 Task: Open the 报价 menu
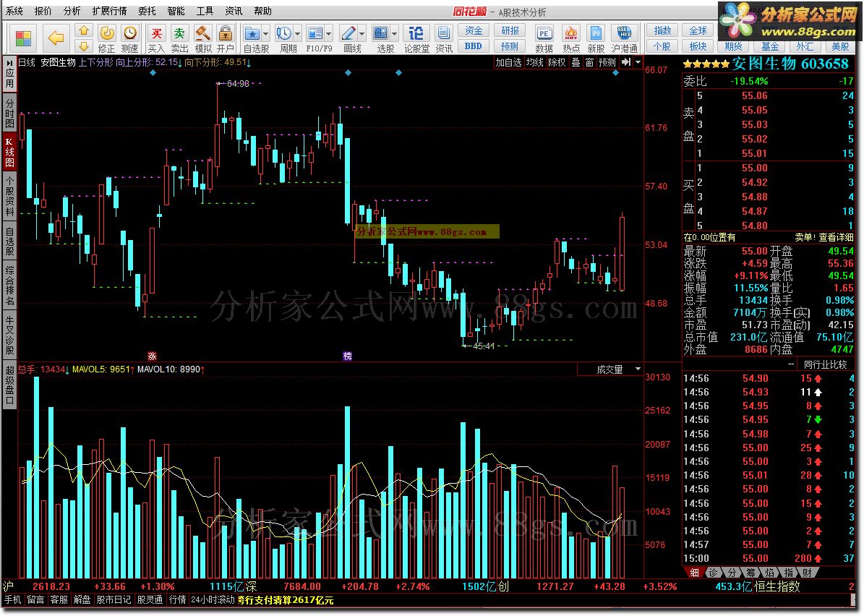coord(43,11)
